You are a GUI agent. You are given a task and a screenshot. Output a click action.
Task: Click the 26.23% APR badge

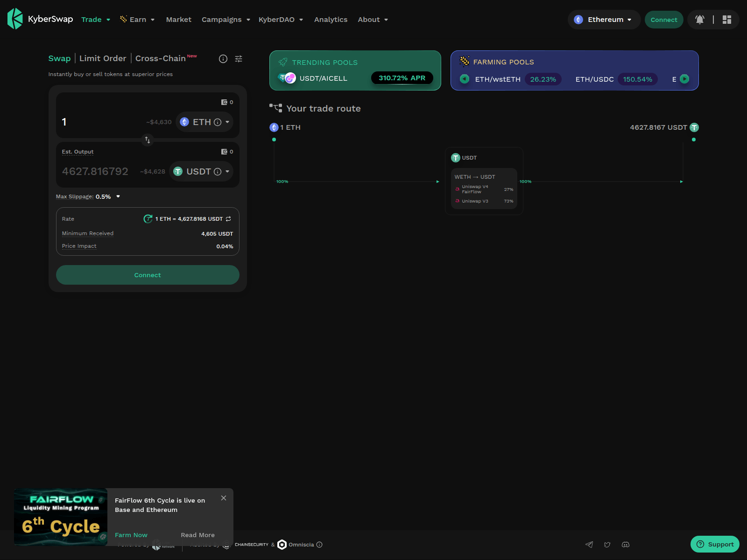click(x=543, y=79)
